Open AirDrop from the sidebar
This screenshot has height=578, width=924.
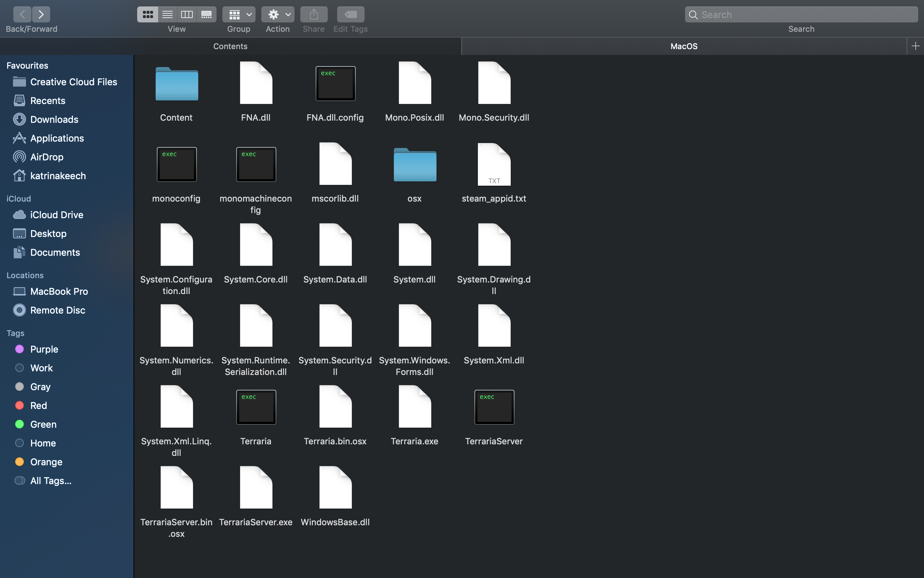click(x=67, y=157)
